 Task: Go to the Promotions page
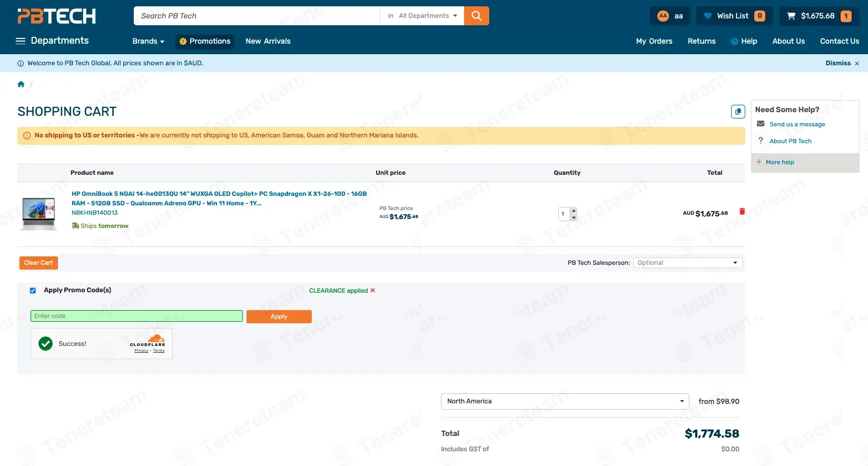[205, 41]
